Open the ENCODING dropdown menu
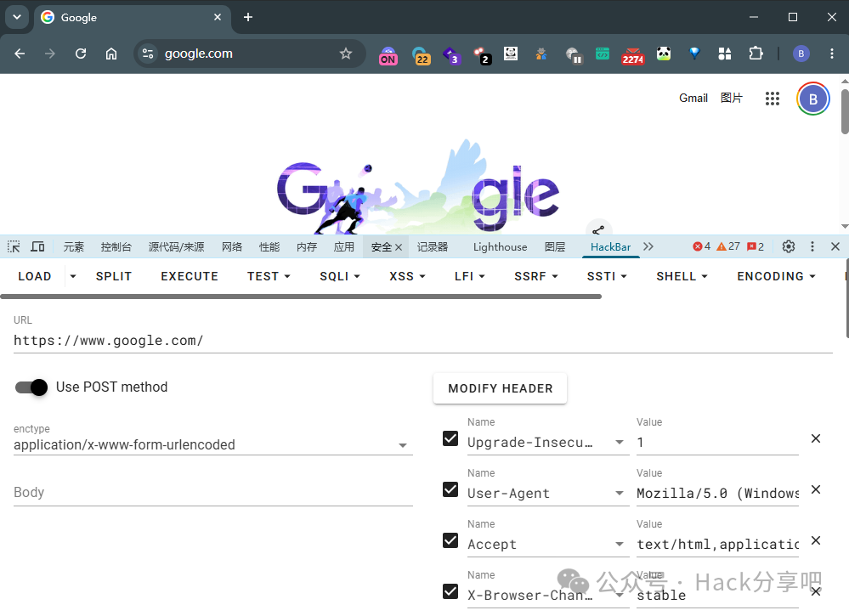This screenshot has height=616, width=849. 776,277
